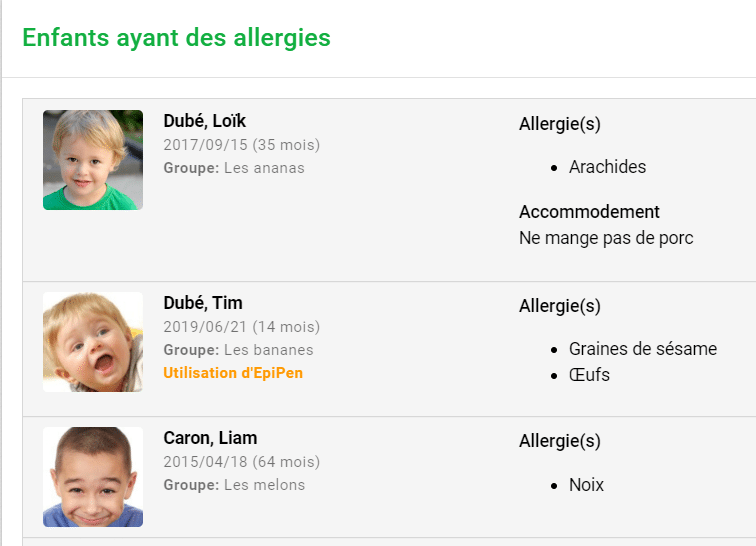Click Liam's birthdate 2015/04/18
The height and width of the screenshot is (546, 756).
point(205,462)
